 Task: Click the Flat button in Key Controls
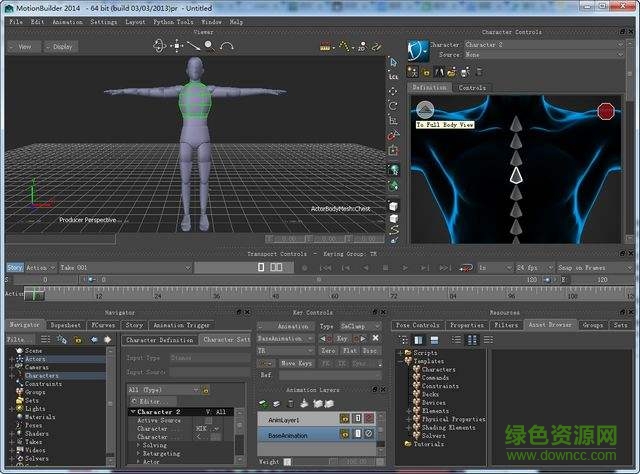pyautogui.click(x=350, y=351)
